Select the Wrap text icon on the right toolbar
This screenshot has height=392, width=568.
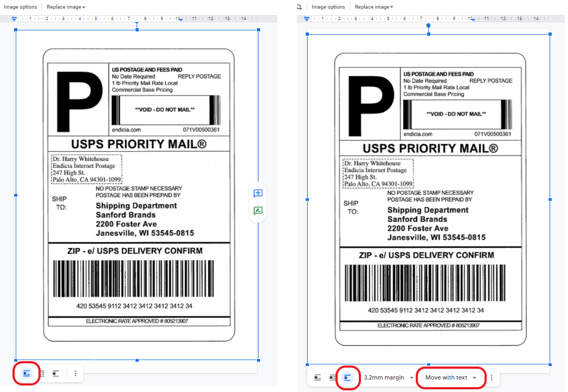(333, 377)
